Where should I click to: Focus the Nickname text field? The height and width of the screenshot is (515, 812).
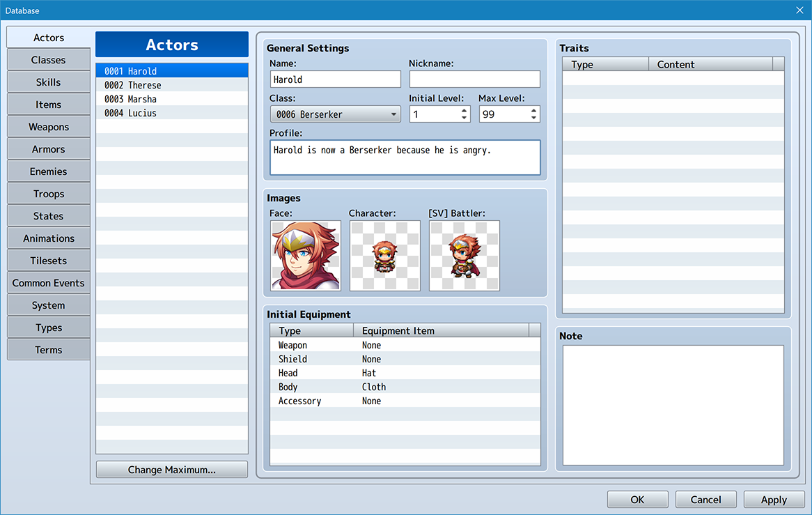(475, 79)
